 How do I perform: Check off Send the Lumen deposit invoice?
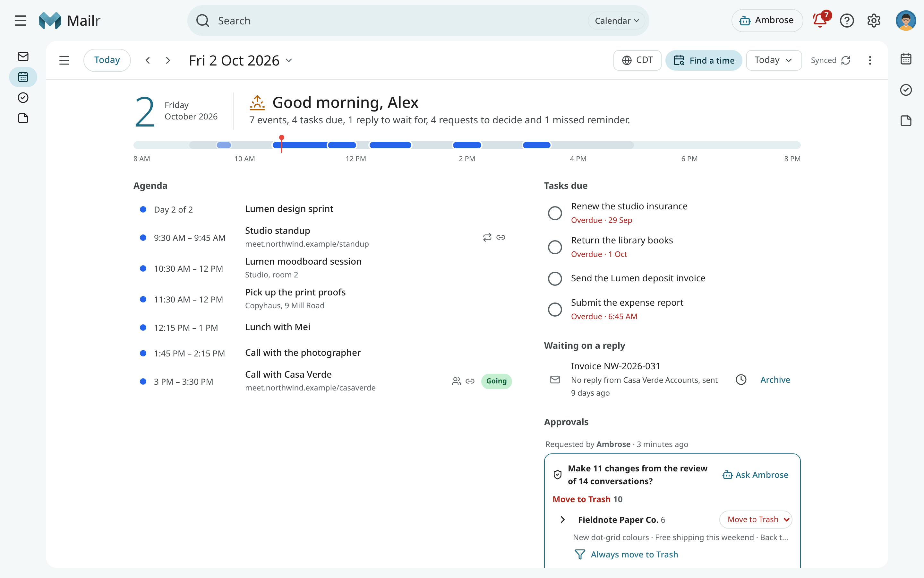coord(555,279)
